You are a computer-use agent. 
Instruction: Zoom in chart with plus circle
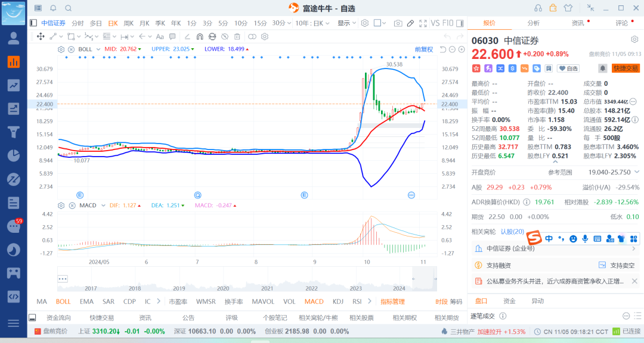(x=462, y=49)
